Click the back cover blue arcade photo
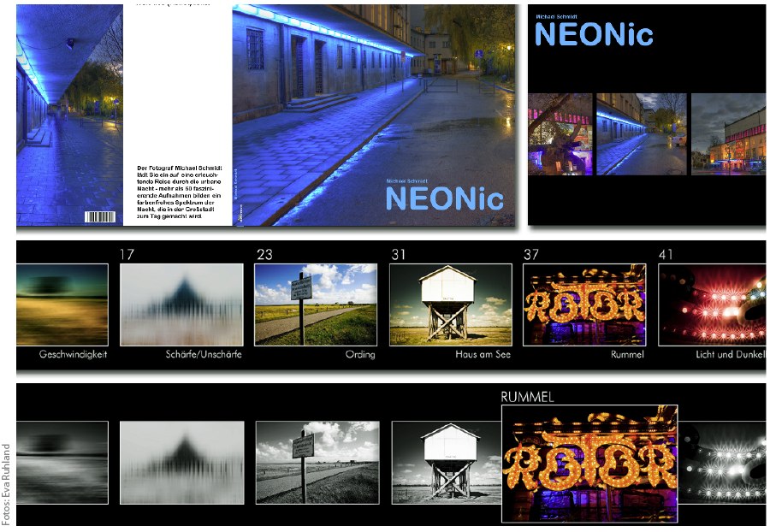This screenshot has height=532, width=770. coord(69,115)
